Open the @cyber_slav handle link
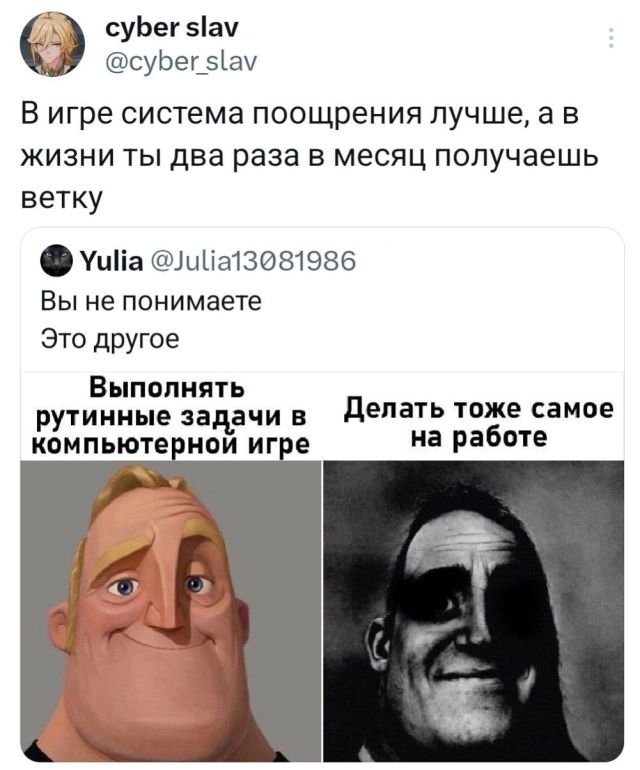Screen dimensions: 640x770 (x=181, y=61)
